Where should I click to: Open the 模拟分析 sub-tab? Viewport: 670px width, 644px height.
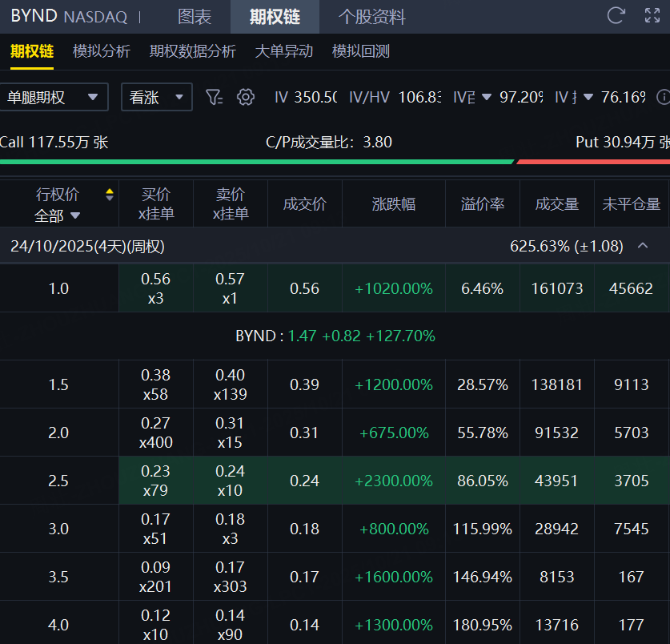tap(101, 51)
